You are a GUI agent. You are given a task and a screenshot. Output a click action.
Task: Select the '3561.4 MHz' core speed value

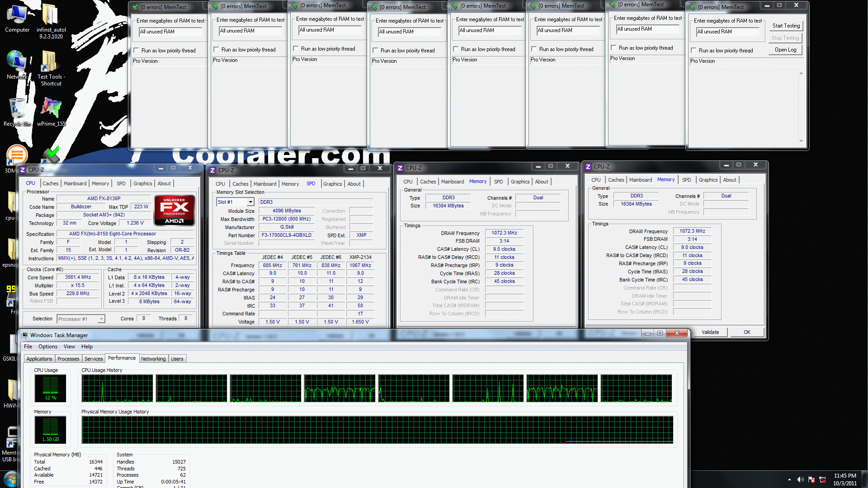pyautogui.click(x=78, y=277)
